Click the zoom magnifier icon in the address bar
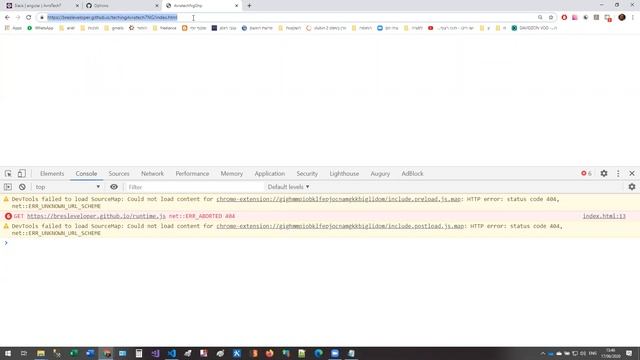This screenshot has height=360, width=640. (x=540, y=18)
